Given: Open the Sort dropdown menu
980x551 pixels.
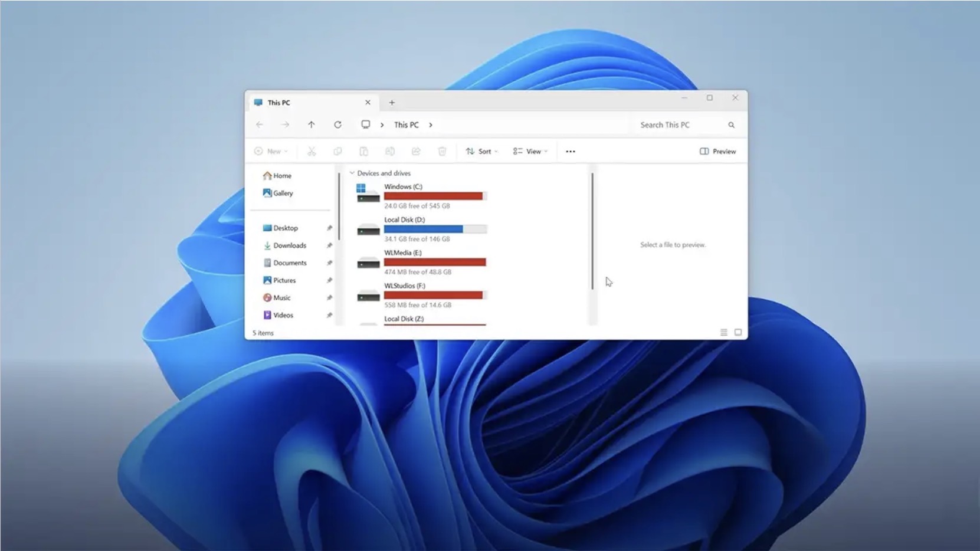Looking at the screenshot, I should pos(481,152).
